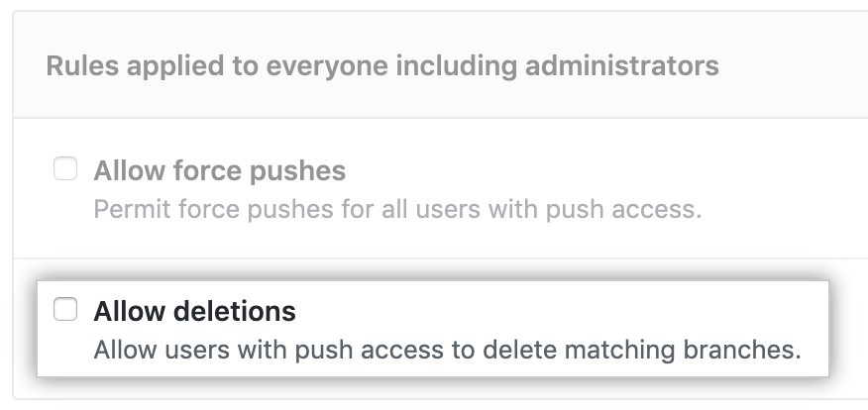Click the word "administrators" in the header
This screenshot has width=868, height=410.
pyautogui.click(x=637, y=67)
